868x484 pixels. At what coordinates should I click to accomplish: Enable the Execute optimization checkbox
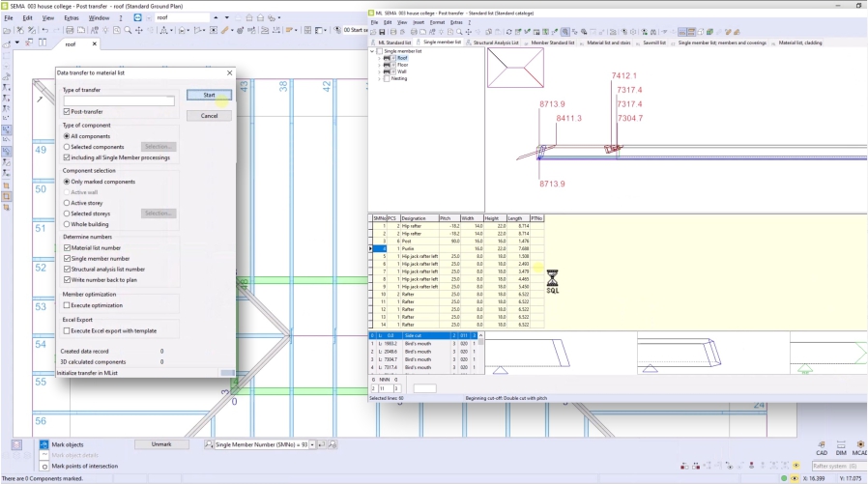point(67,305)
